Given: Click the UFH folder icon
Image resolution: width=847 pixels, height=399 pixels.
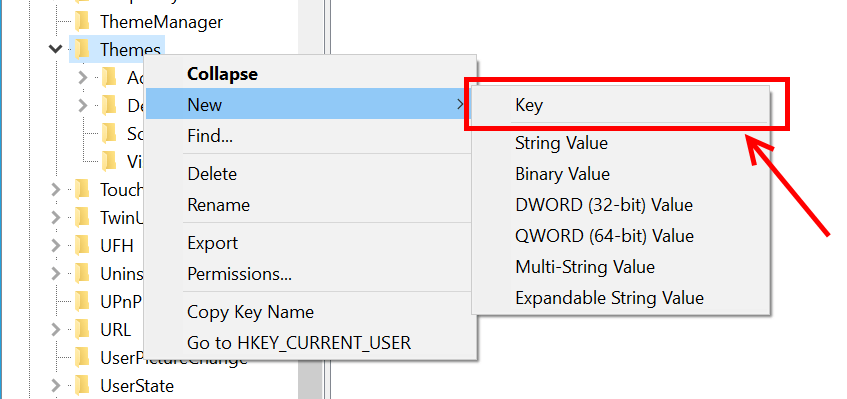Looking at the screenshot, I should [82, 245].
